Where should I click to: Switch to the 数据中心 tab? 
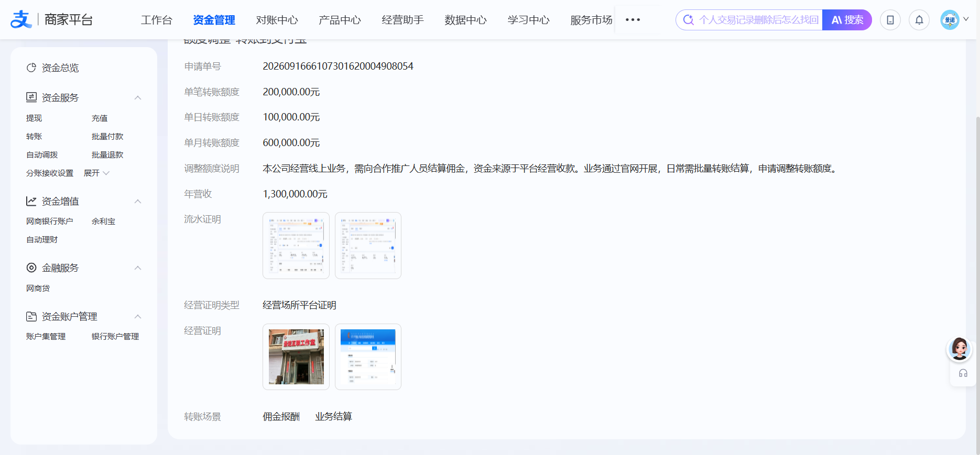coord(465,20)
